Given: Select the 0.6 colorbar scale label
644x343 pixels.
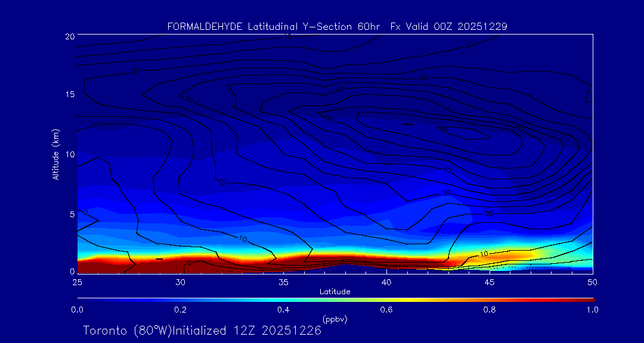Looking at the screenshot, I should point(386,310).
